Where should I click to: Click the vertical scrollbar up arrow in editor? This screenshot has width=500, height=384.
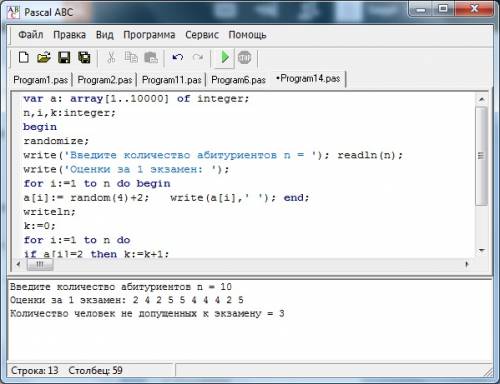tap(482, 99)
